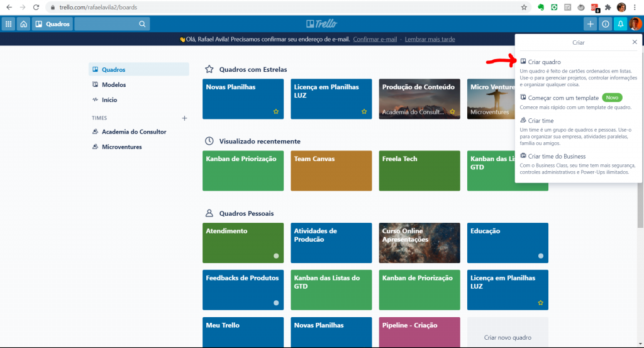Click the address bar URL
The height and width of the screenshot is (348, 644).
pos(98,8)
